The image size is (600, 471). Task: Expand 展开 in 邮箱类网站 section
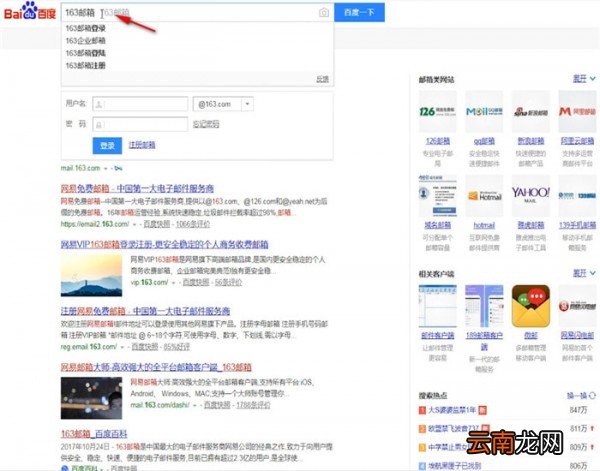584,79
